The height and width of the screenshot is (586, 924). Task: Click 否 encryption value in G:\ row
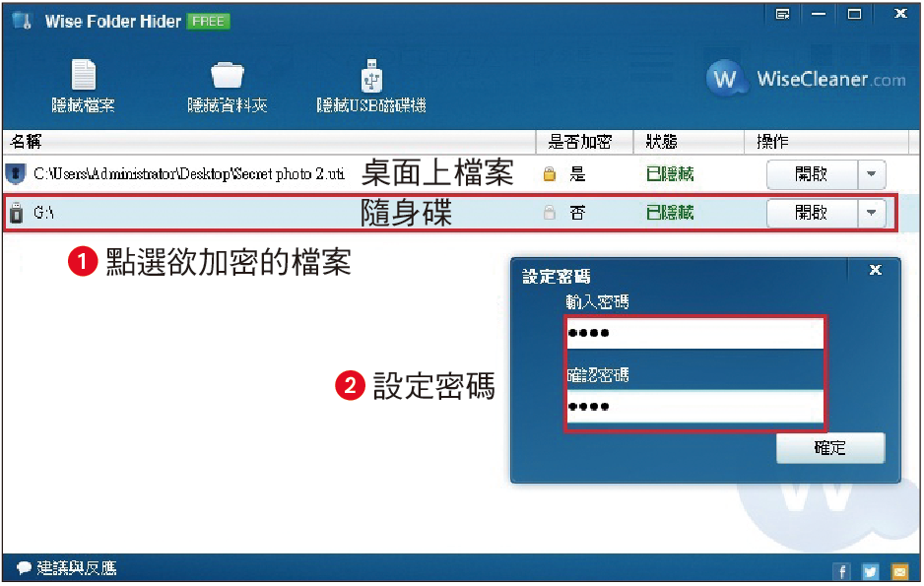coord(577,213)
